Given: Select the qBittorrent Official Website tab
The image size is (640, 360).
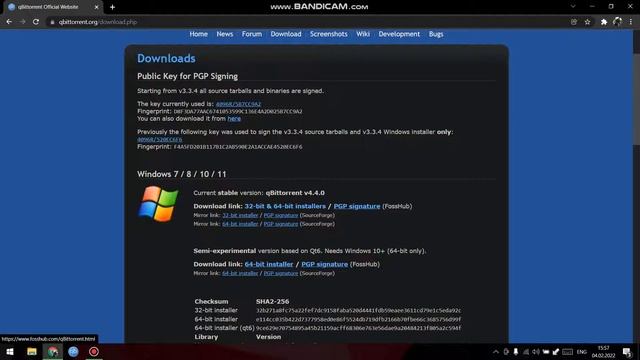Looking at the screenshot, I should click(52, 7).
